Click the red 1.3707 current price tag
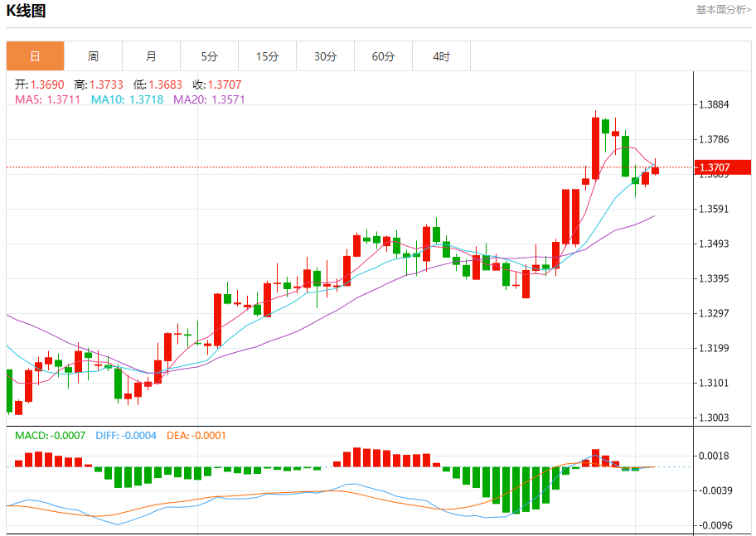Screen dimensions: 756x536 [722, 167]
